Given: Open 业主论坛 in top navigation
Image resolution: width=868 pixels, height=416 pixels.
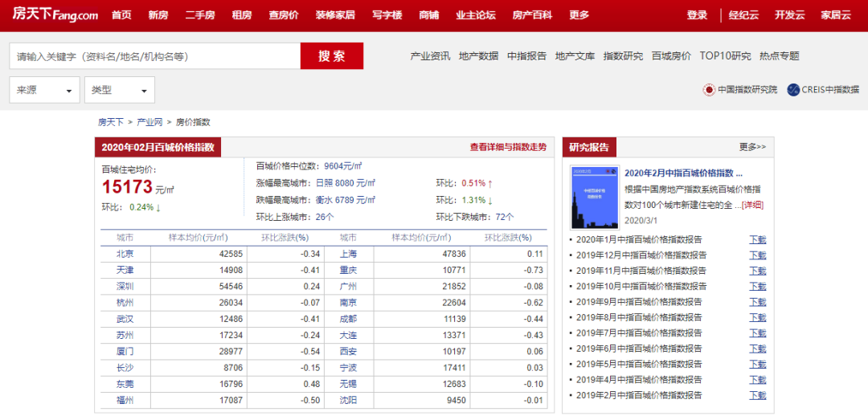Looking at the screenshot, I should click(476, 15).
